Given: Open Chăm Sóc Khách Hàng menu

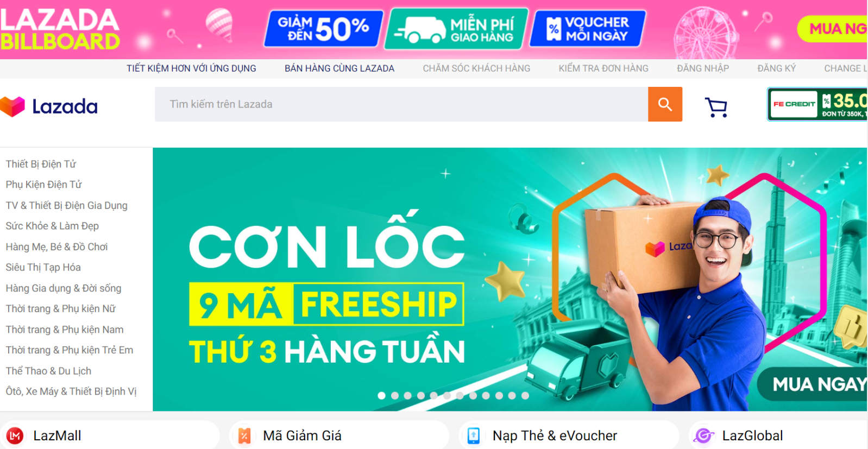Looking at the screenshot, I should coord(476,68).
